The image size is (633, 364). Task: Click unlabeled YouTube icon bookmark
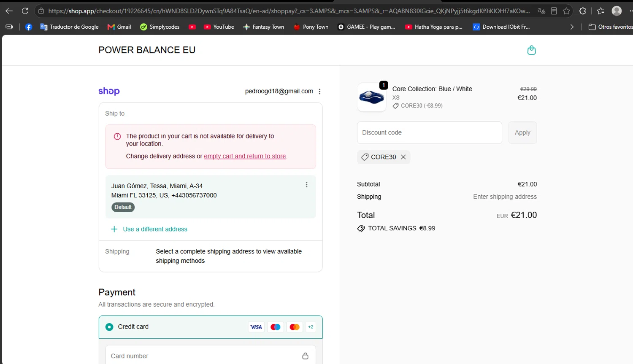coord(192,27)
